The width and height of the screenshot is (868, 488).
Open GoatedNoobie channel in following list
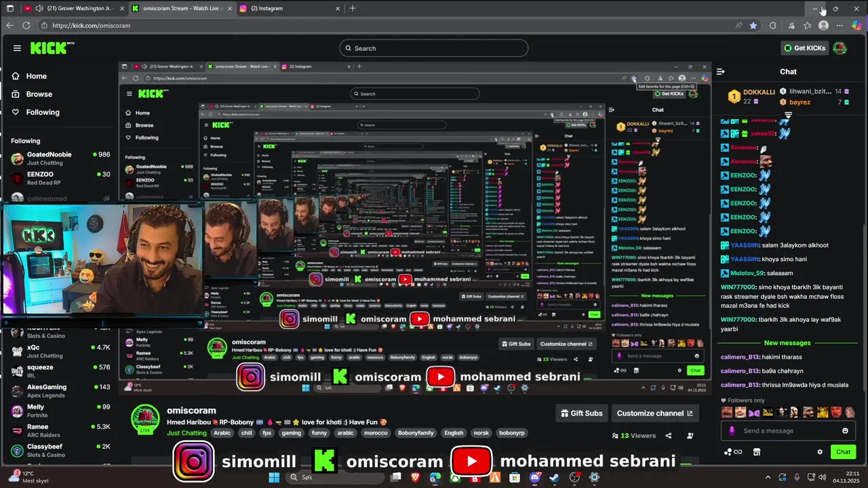(x=60, y=159)
